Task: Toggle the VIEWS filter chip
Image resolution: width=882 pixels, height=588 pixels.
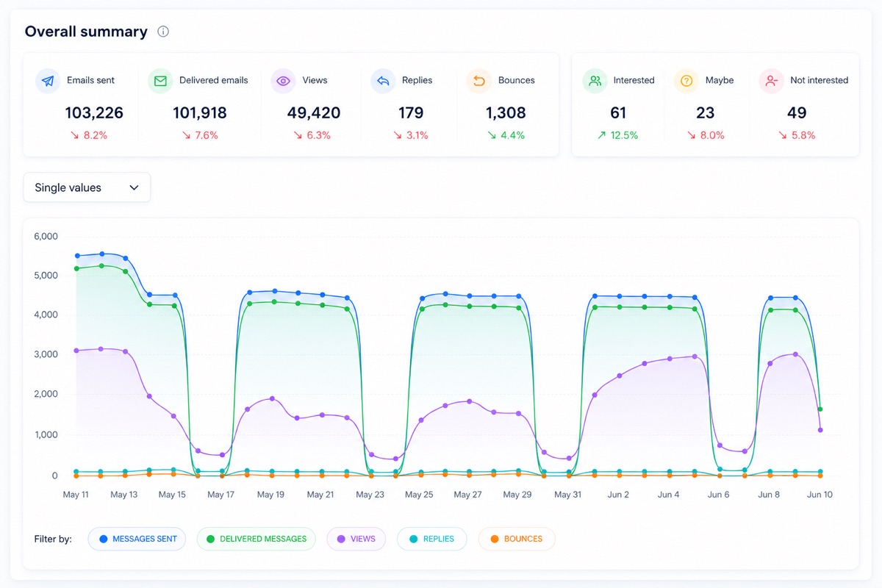Action: pos(356,539)
